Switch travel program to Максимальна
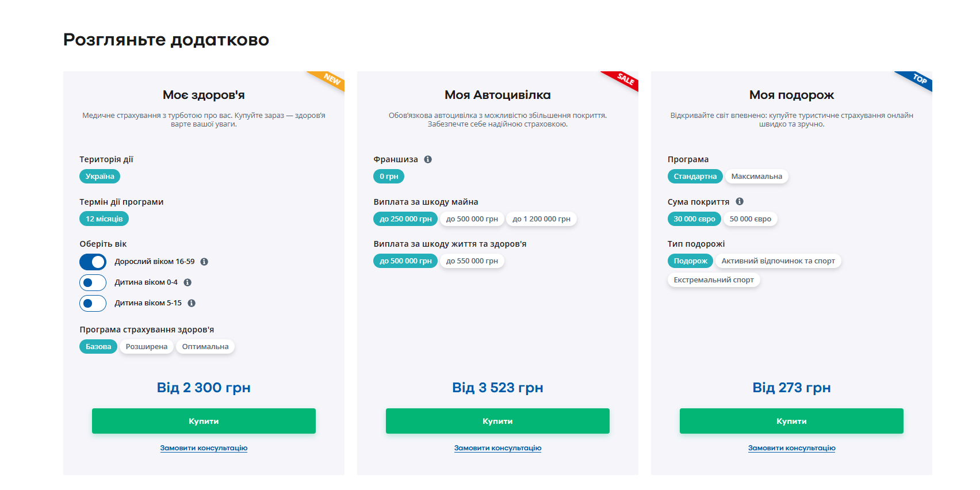 coord(756,177)
